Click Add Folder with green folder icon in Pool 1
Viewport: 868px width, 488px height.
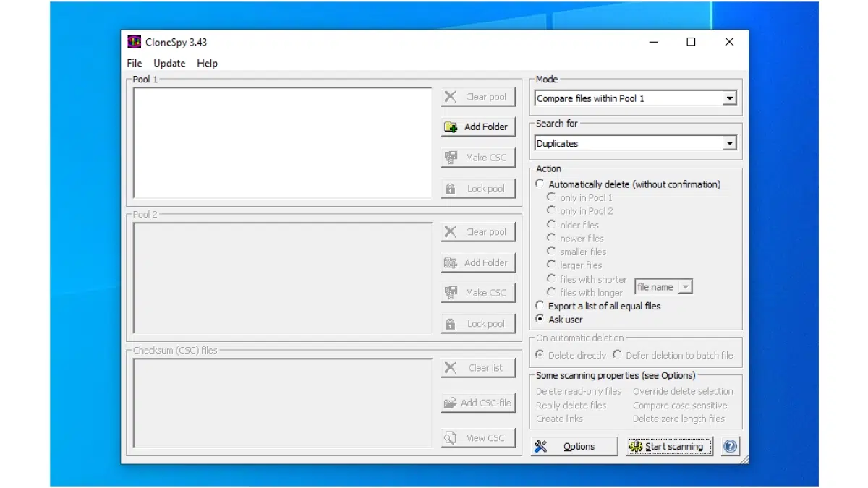[478, 127]
